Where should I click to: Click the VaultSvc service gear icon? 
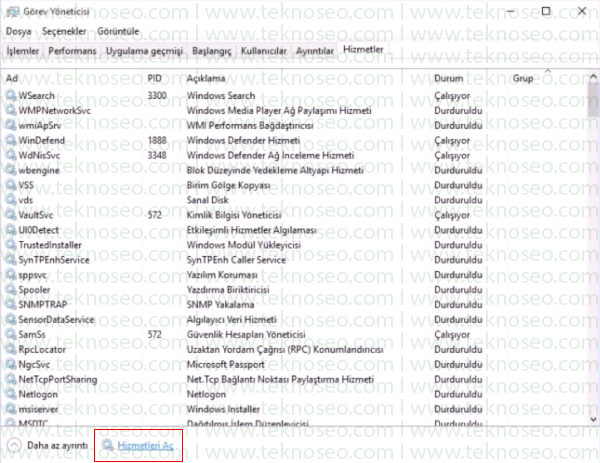click(x=11, y=215)
